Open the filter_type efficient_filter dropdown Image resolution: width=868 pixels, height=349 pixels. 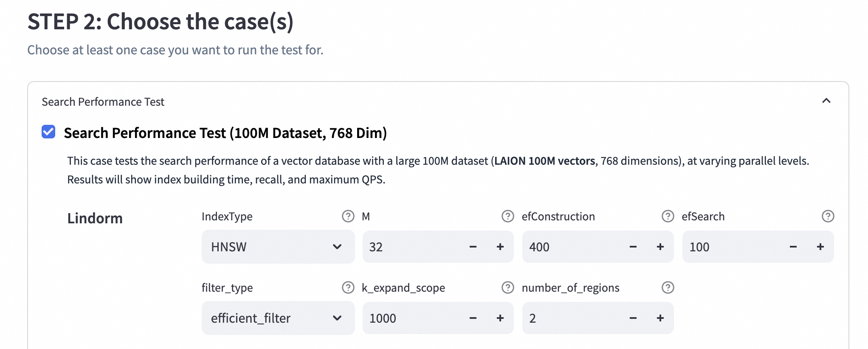pos(278,318)
